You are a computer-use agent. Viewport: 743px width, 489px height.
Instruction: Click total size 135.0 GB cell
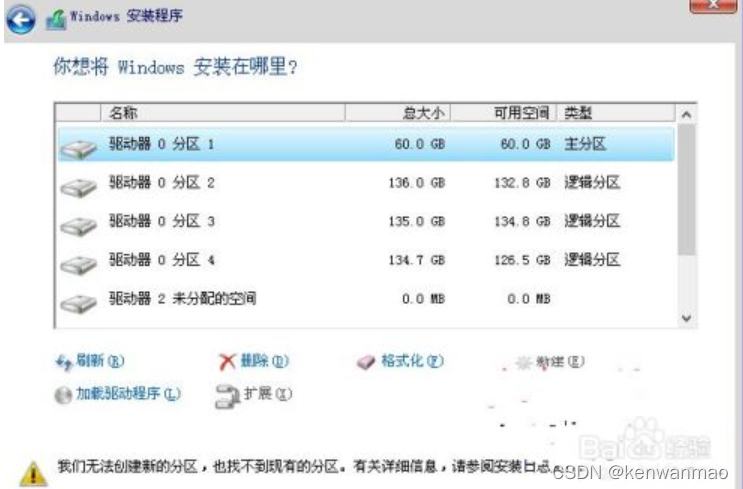click(x=417, y=221)
